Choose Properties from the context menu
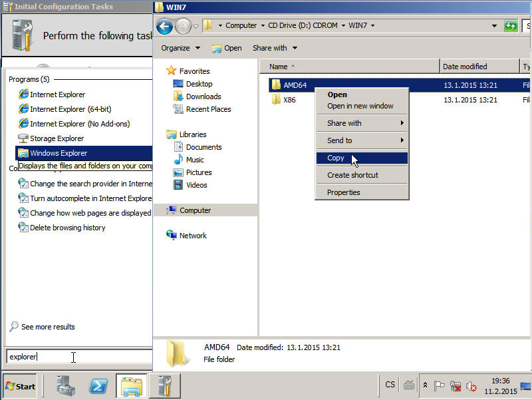This screenshot has height=400, width=532. 343,192
